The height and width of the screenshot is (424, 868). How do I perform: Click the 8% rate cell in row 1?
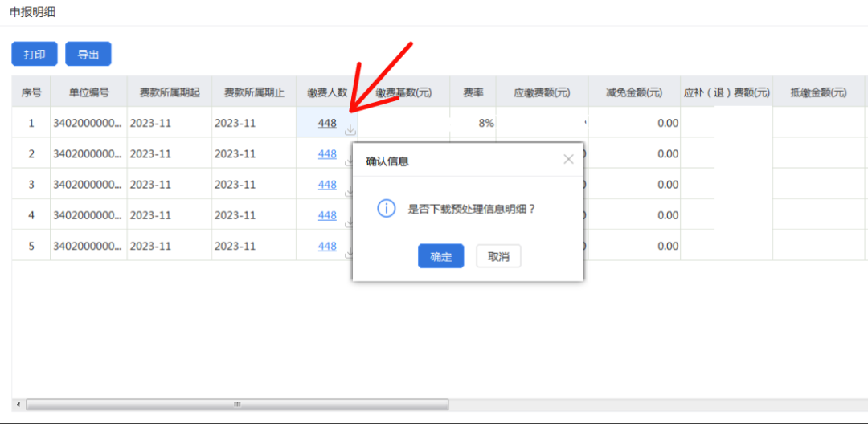coord(473,123)
